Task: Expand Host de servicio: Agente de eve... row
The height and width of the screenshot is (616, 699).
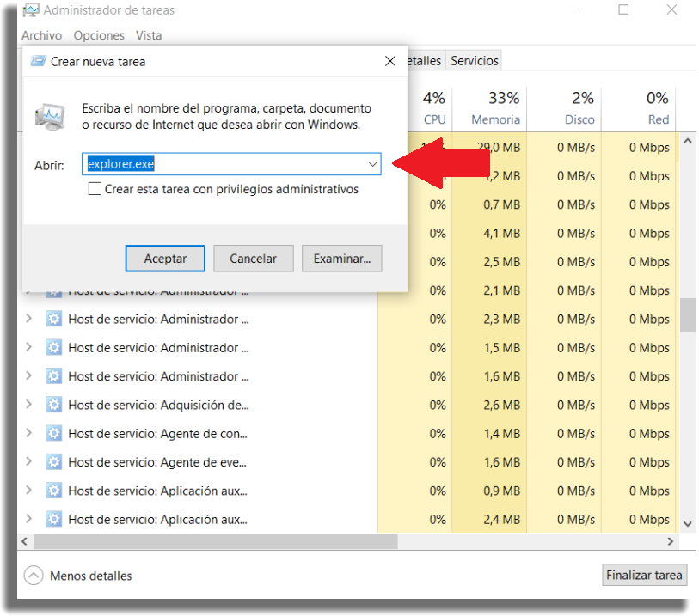Action: pos(29,461)
